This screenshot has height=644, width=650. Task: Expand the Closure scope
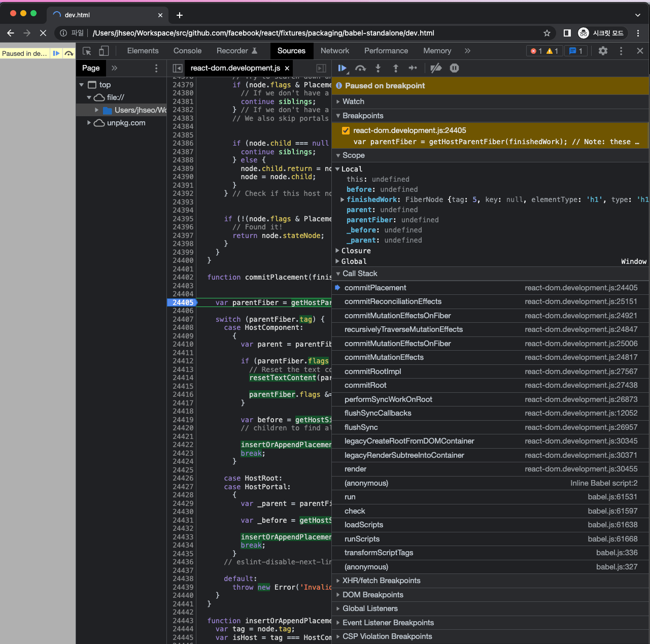coord(356,251)
